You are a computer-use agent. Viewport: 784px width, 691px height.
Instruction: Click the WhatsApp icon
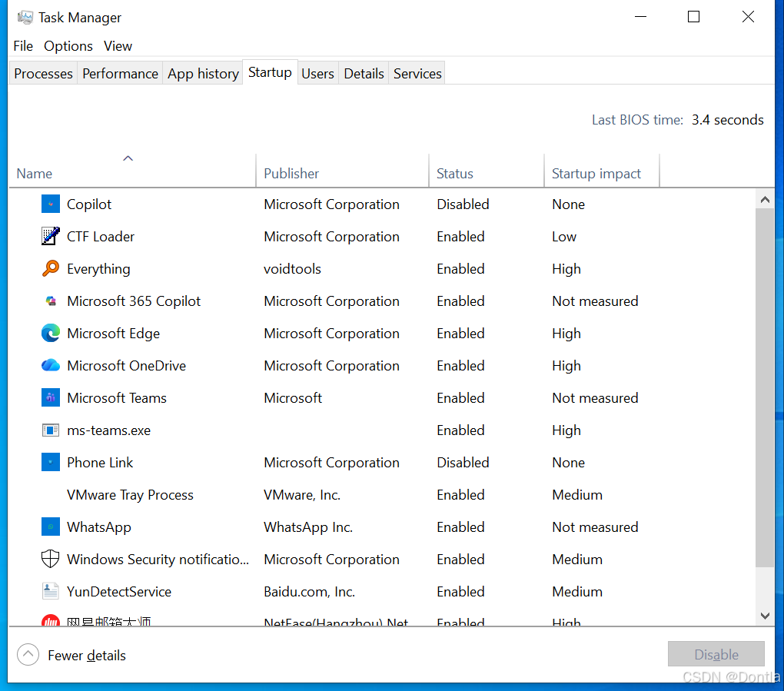pyautogui.click(x=51, y=527)
